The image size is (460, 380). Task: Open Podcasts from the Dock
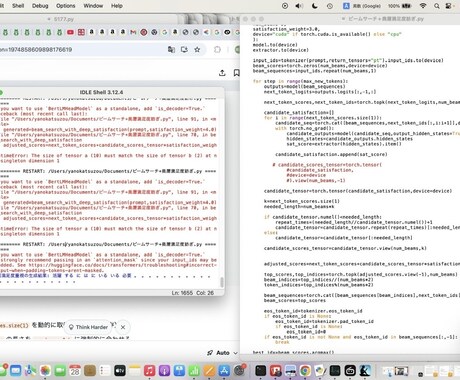[x=164, y=370]
